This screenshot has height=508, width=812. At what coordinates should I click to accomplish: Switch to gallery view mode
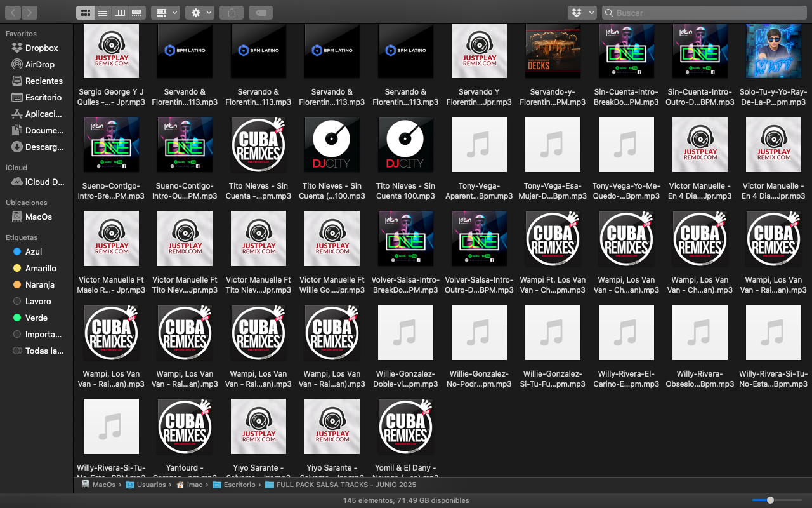coord(136,13)
